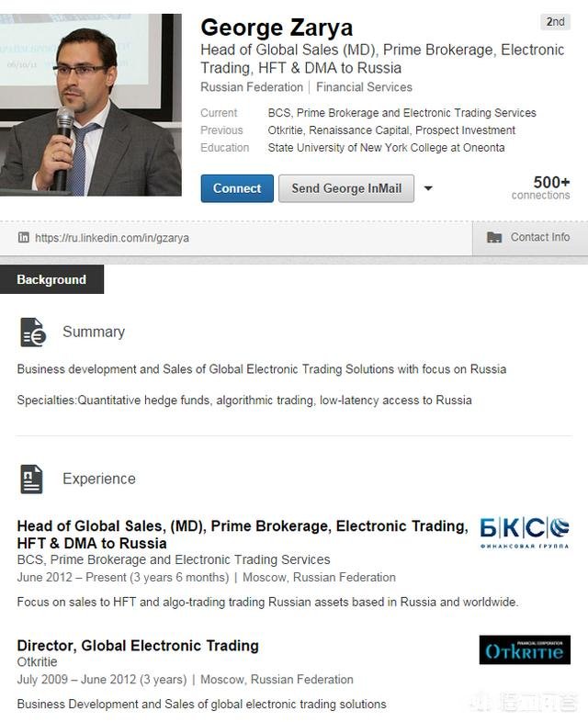The image size is (588, 722).
Task: Open the ru.linkedin.com/in/gzarya profile link
Action: [x=112, y=238]
